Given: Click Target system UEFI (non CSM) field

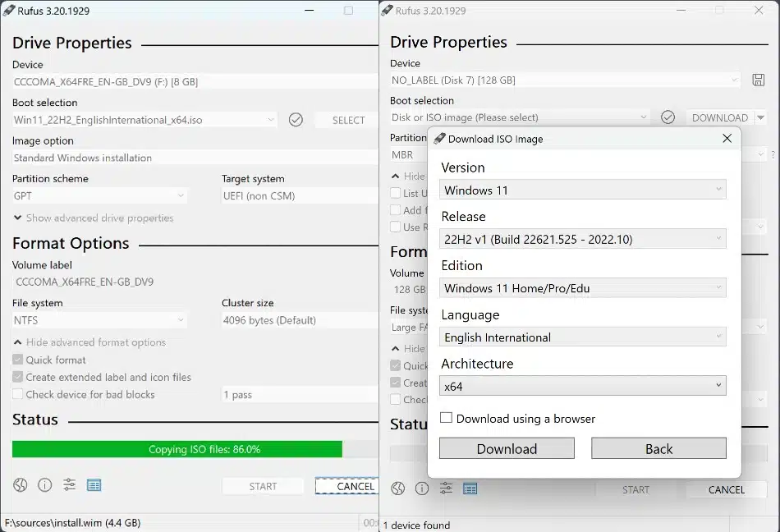Looking at the screenshot, I should pos(301,196).
